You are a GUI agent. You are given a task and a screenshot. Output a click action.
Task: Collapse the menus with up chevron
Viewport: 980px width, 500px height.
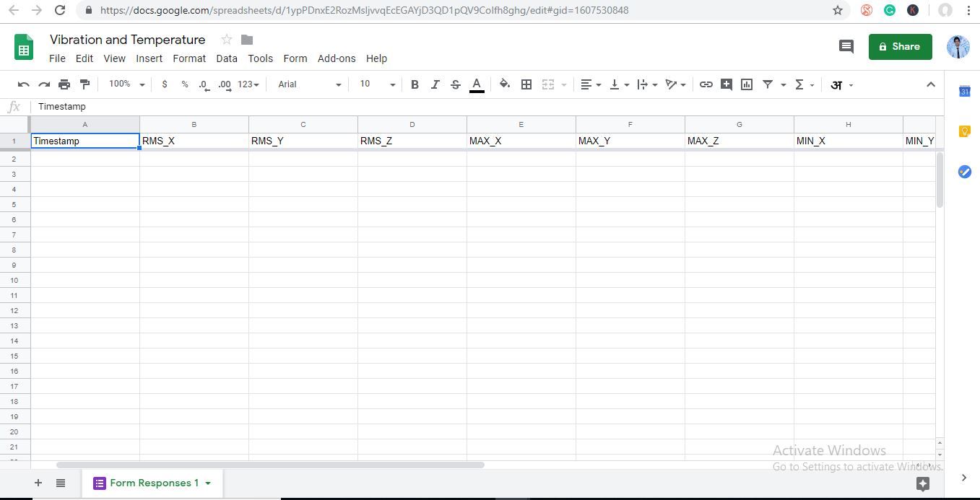[931, 84]
